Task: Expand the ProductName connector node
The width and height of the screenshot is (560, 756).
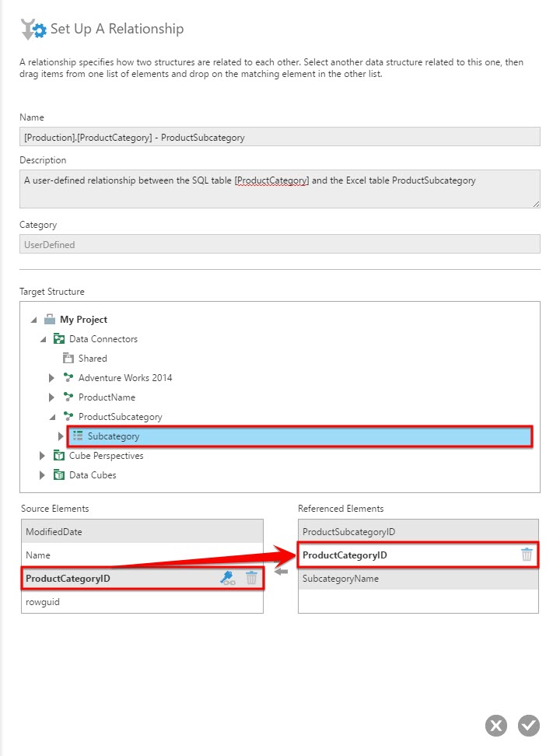Action: (x=51, y=397)
